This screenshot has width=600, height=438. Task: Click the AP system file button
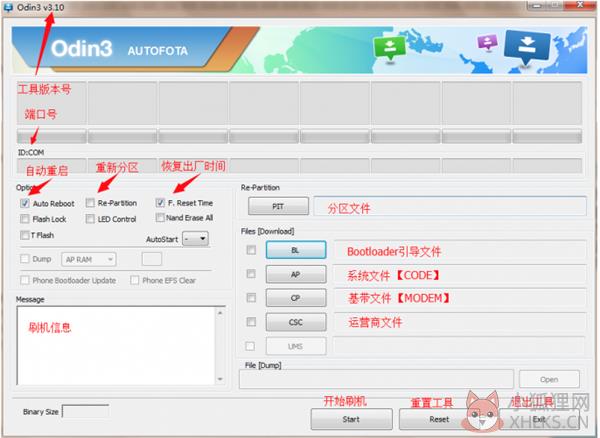coord(296,274)
